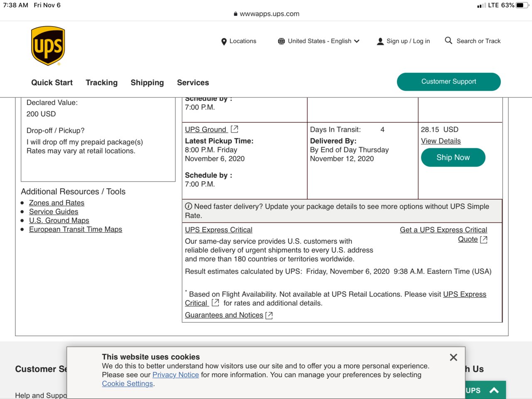Open the U.S. Ground Maps link
532x399 pixels.
(x=59, y=221)
